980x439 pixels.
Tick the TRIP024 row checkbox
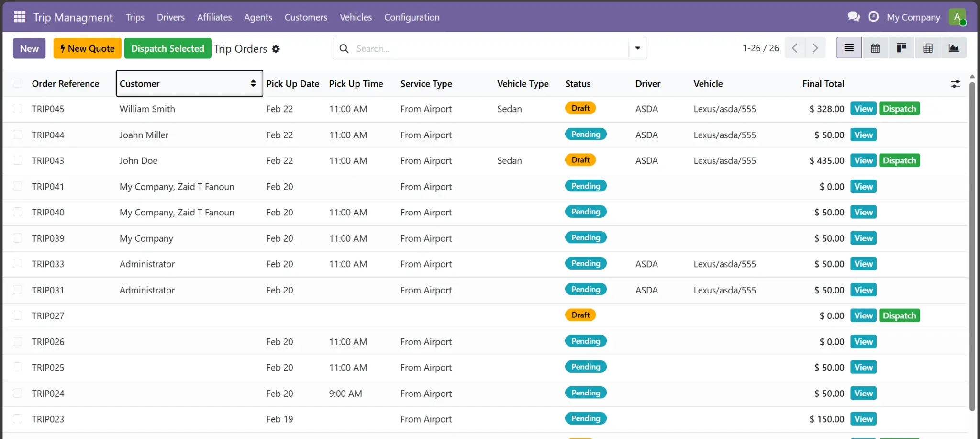tap(17, 393)
